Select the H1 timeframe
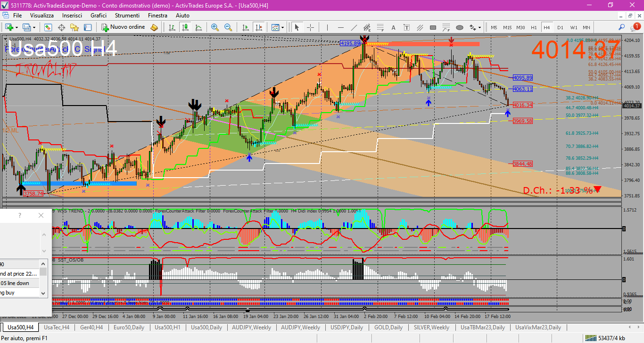Viewport: 644px width, 343px height. [x=534, y=27]
